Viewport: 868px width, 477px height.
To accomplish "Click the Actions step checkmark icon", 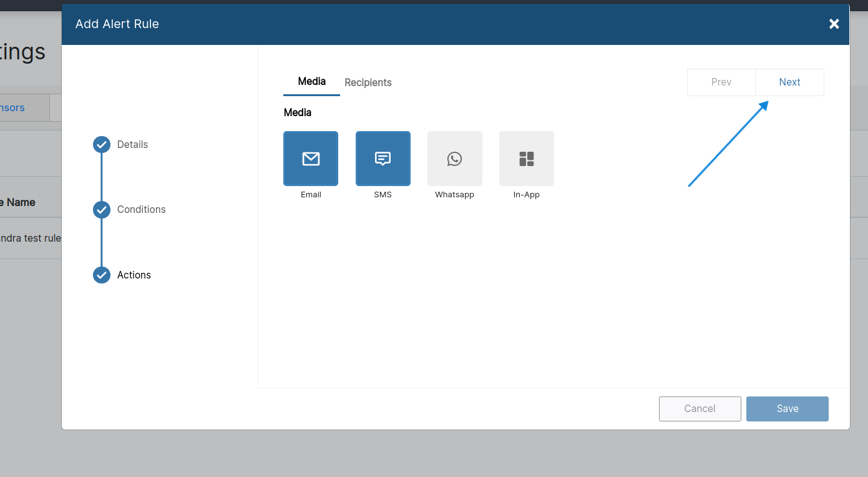I will [101, 275].
